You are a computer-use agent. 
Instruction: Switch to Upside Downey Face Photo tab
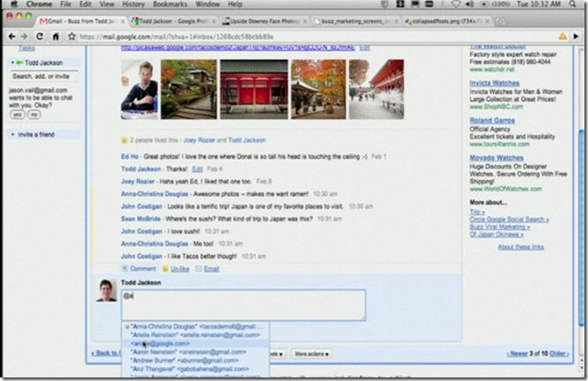(265, 21)
